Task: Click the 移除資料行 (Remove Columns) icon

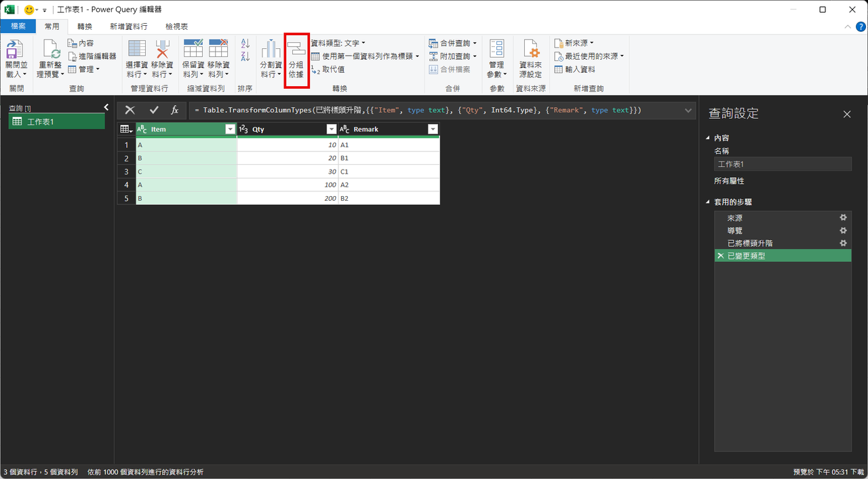Action: pos(162,50)
